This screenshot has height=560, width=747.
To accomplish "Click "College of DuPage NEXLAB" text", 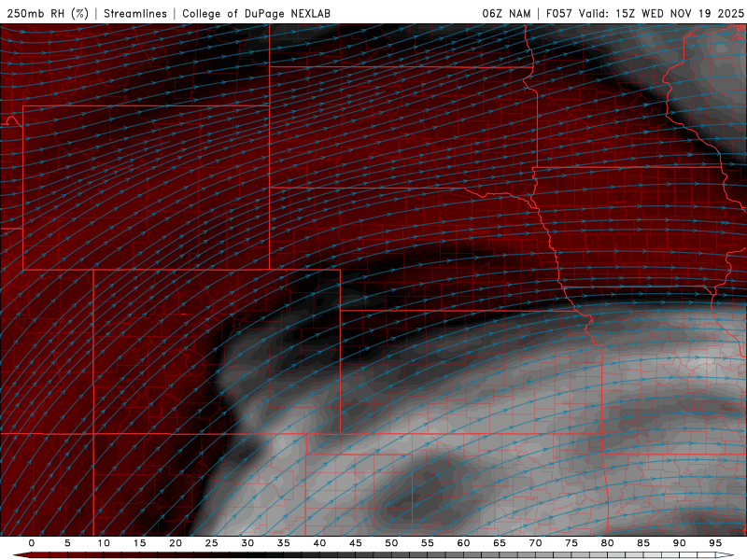I will (256, 13).
